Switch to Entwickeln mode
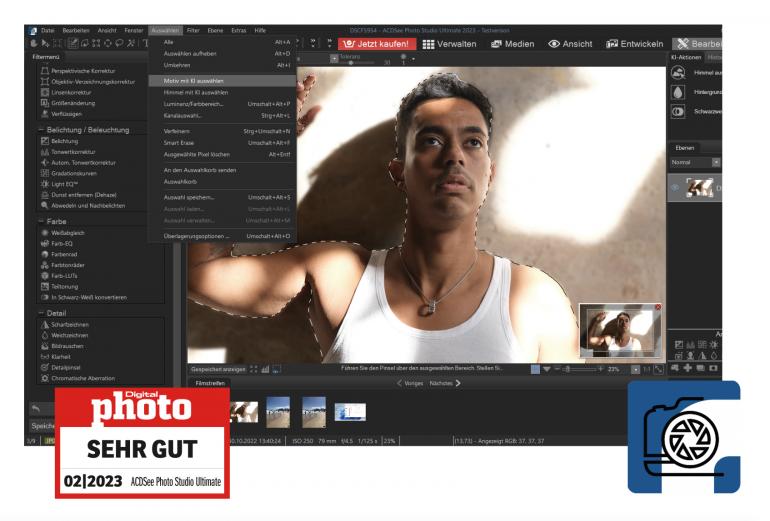770x521 pixels. coord(634,44)
